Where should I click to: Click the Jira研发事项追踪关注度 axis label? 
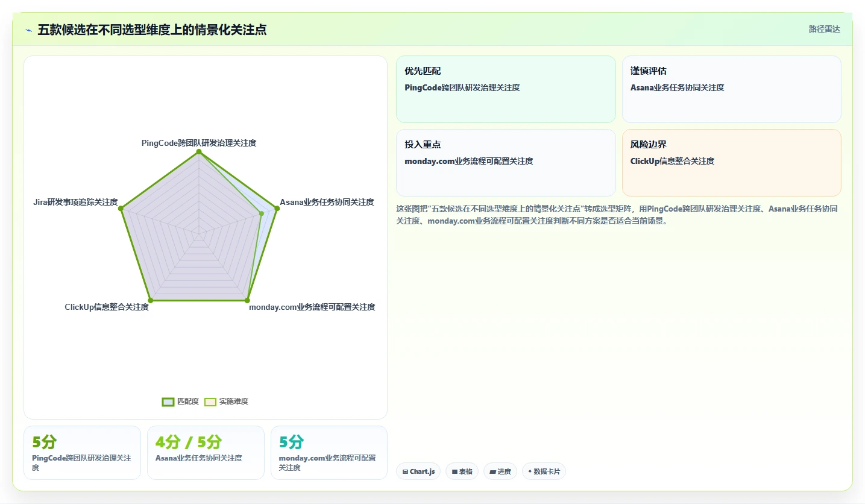tap(75, 202)
